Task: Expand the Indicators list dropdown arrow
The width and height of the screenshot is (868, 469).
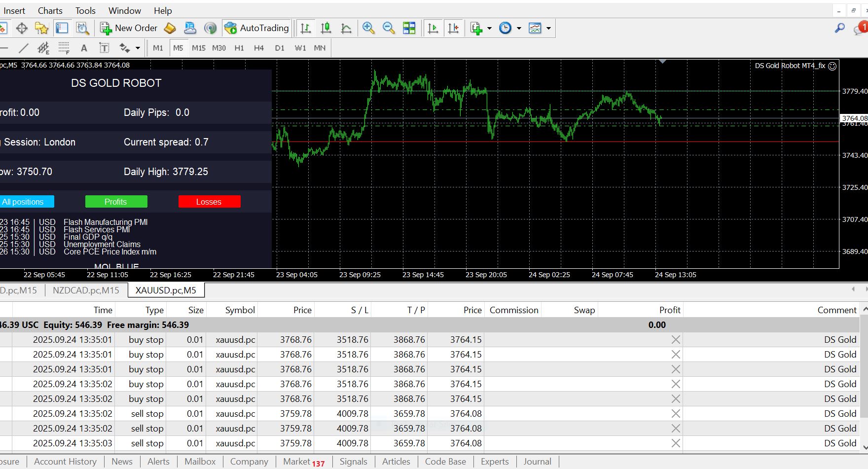Action: (489, 28)
